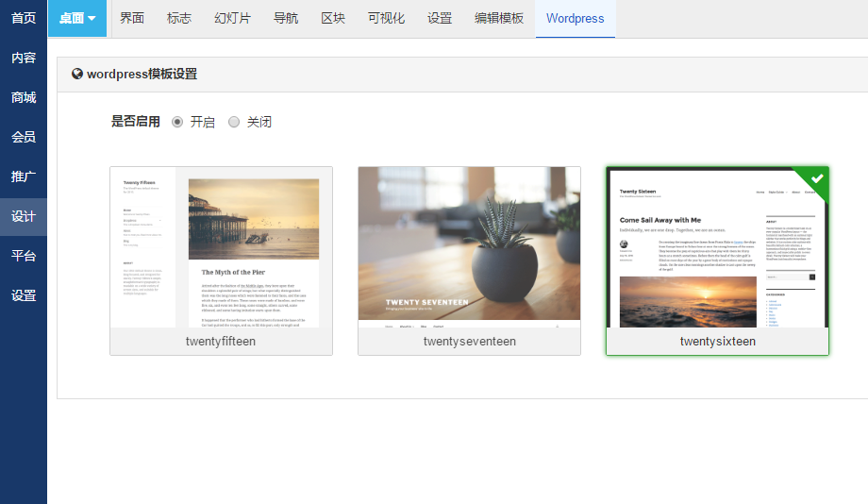The width and height of the screenshot is (868, 504).
Task: Switch to the 标志 tab
Action: pyautogui.click(x=179, y=18)
